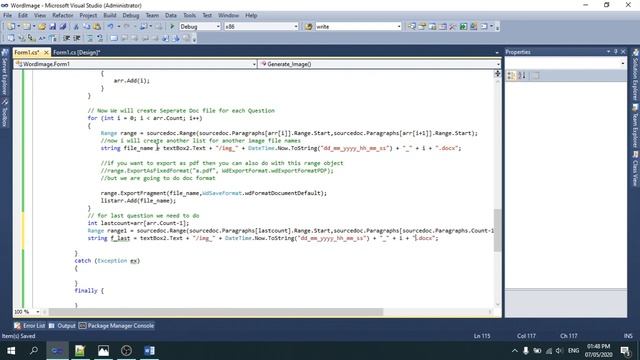Expand the Solution Explorer side tab

click(635, 74)
